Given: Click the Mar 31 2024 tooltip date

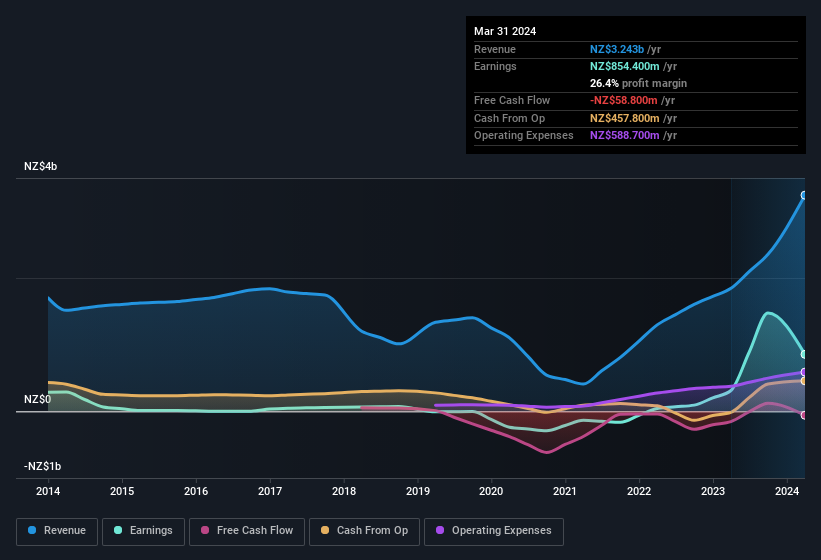Looking at the screenshot, I should (x=505, y=31).
